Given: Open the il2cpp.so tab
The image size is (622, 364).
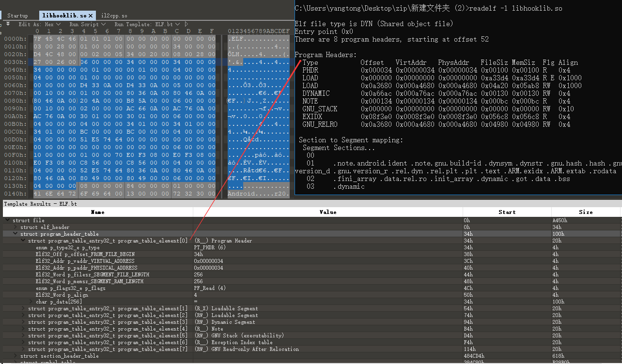Looking at the screenshot, I should click(x=114, y=15).
